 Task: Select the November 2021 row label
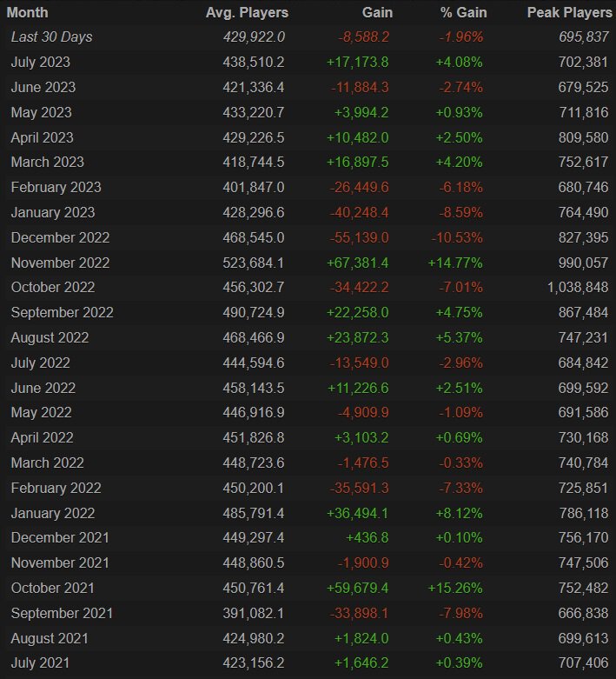tap(60, 563)
